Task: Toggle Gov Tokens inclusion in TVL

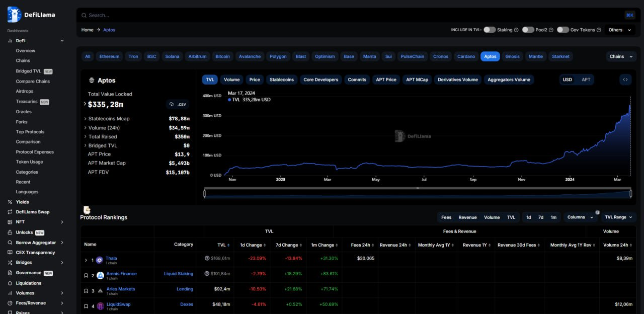Action: point(563,30)
